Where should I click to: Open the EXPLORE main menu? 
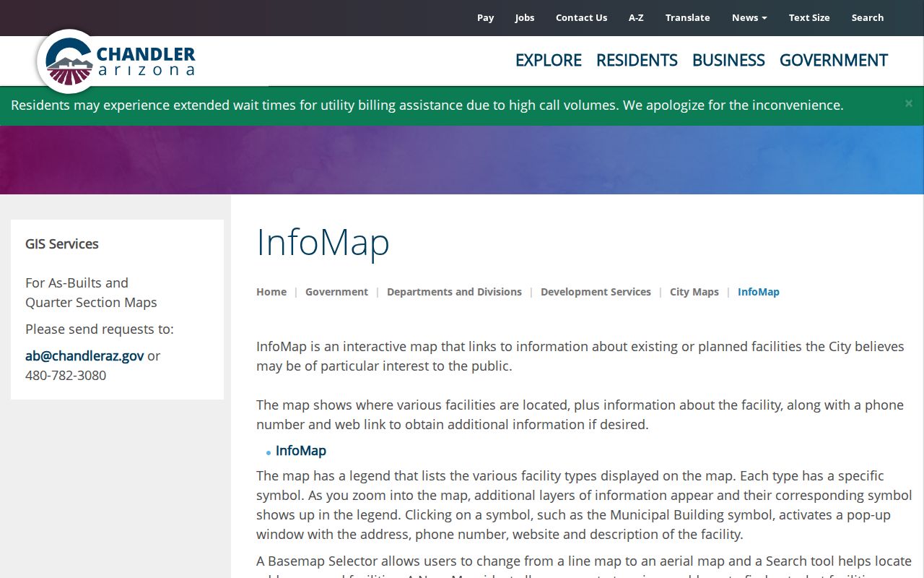click(x=549, y=60)
